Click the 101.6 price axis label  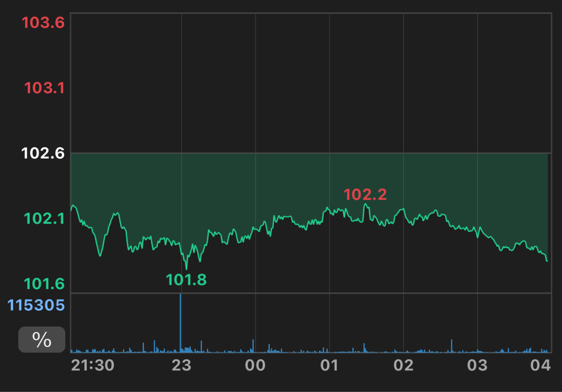pos(44,284)
